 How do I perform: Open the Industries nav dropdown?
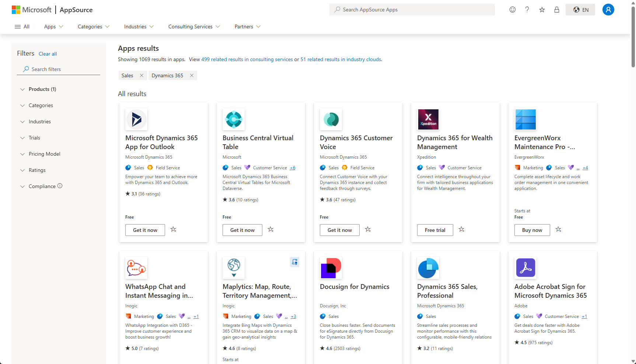pyautogui.click(x=139, y=26)
